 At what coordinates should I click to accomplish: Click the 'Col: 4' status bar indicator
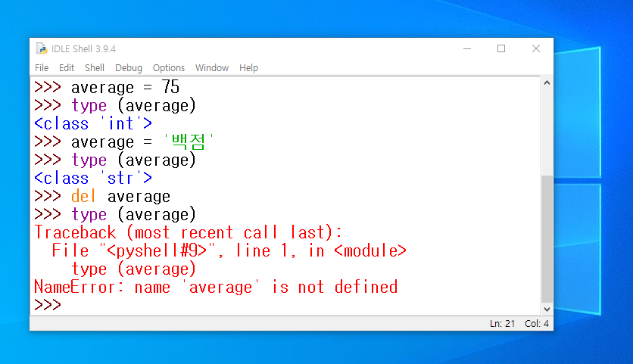pos(537,324)
